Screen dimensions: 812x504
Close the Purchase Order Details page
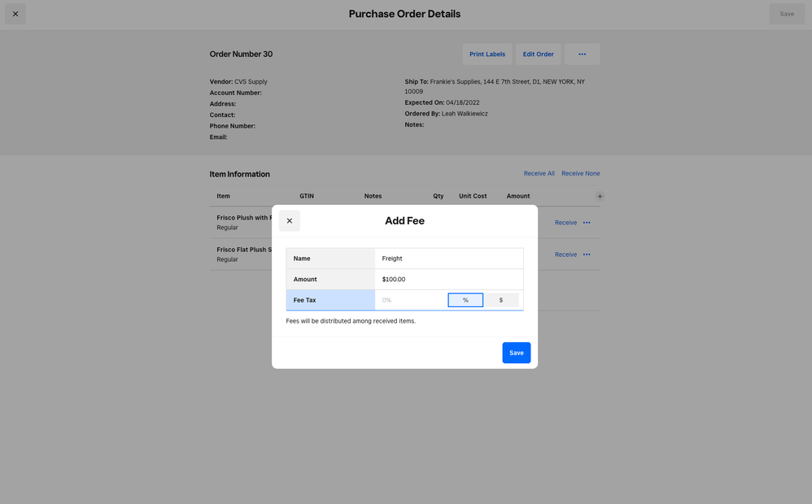[15, 14]
